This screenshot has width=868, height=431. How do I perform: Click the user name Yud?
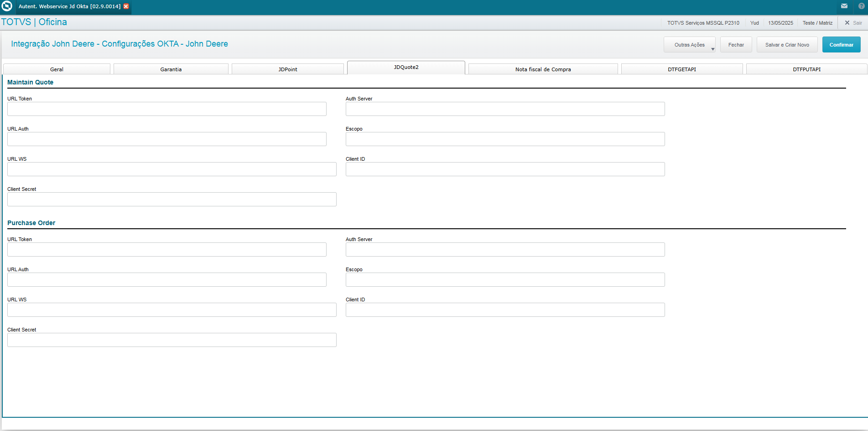[x=754, y=23]
